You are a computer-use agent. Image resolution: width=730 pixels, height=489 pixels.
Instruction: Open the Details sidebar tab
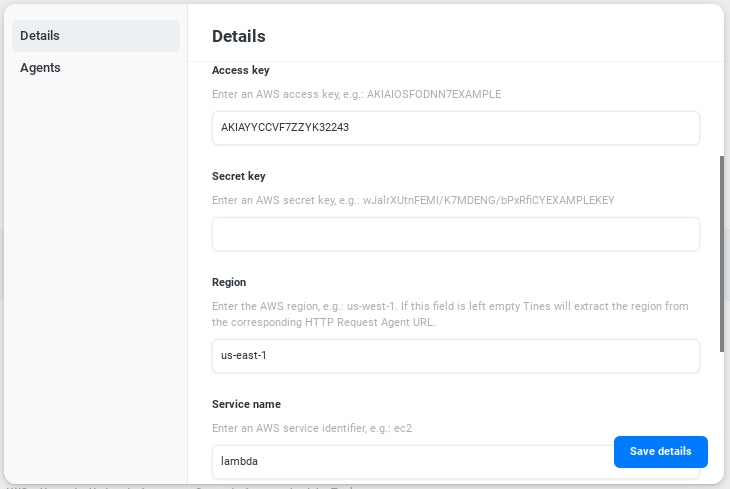coord(95,36)
